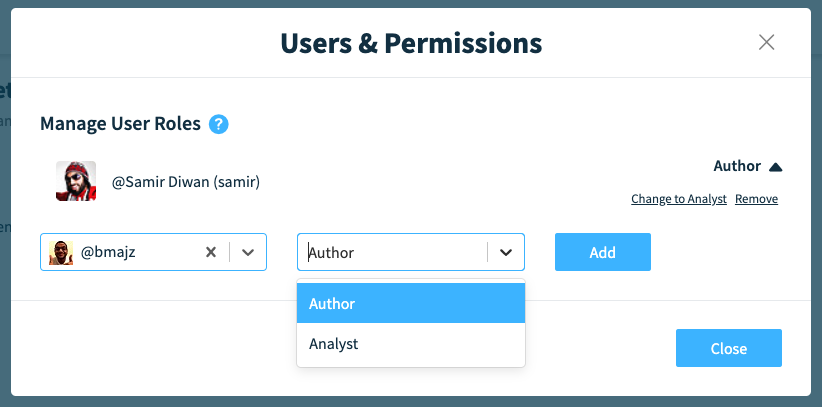Select Author option in role list

click(x=411, y=303)
